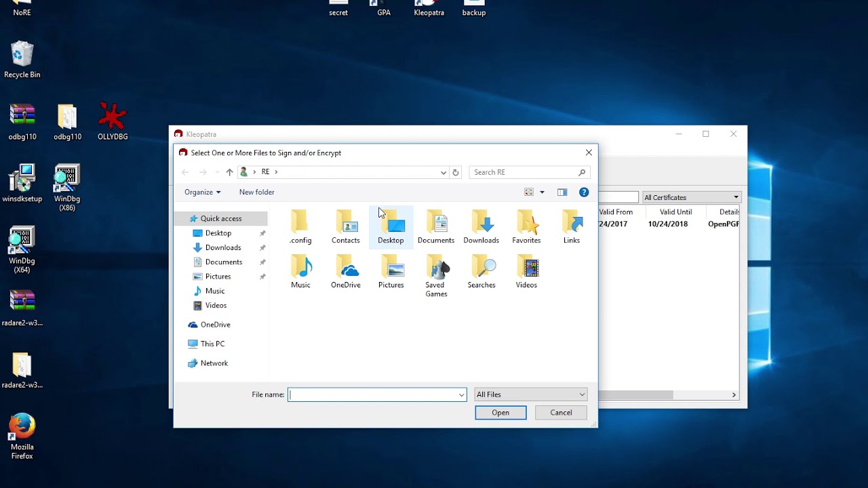Image resolution: width=868 pixels, height=488 pixels.
Task: Select WinDbg (X86) desktop icon
Action: click(67, 188)
